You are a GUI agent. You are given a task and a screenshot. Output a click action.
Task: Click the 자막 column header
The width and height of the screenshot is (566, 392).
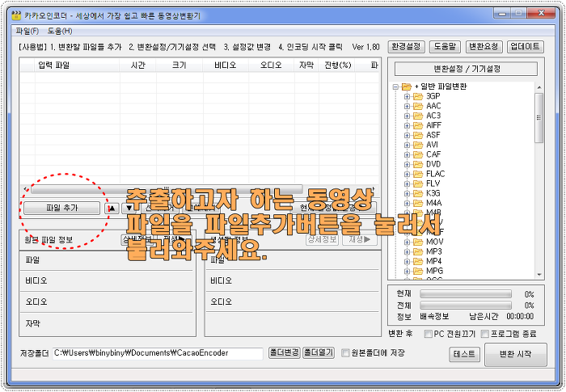pos(306,65)
